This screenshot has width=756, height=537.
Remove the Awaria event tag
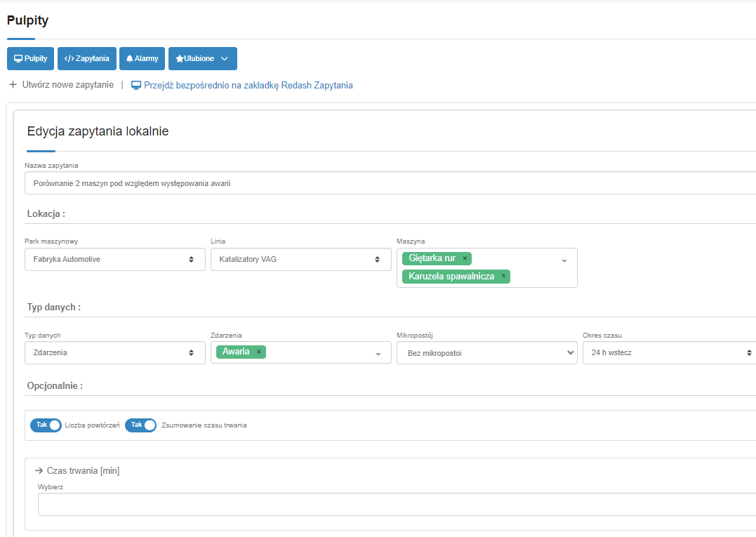[x=259, y=352]
